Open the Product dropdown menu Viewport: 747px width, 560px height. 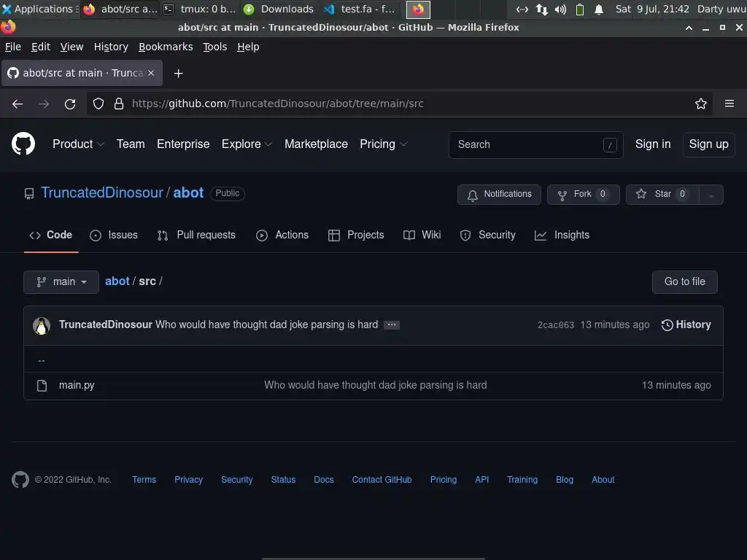click(x=78, y=144)
